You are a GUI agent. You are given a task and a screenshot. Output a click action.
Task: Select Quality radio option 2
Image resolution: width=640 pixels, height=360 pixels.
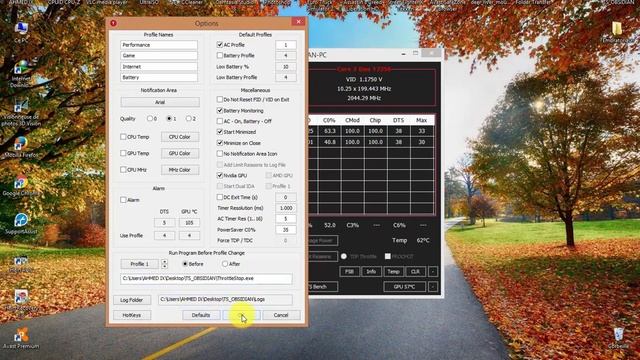tap(188, 118)
